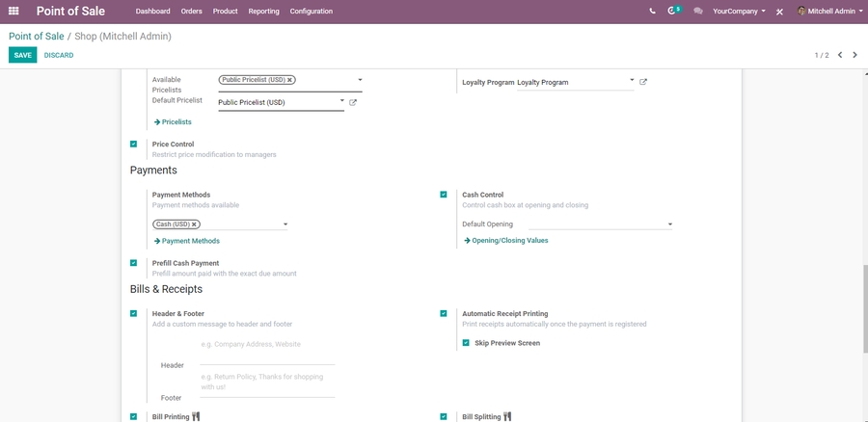Open the Configuration menu

click(311, 12)
